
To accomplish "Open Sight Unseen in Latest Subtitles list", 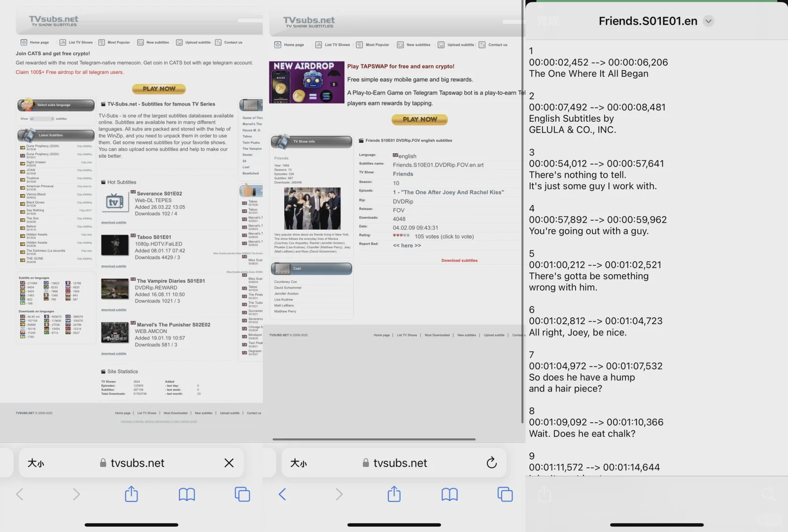I will [36, 162].
